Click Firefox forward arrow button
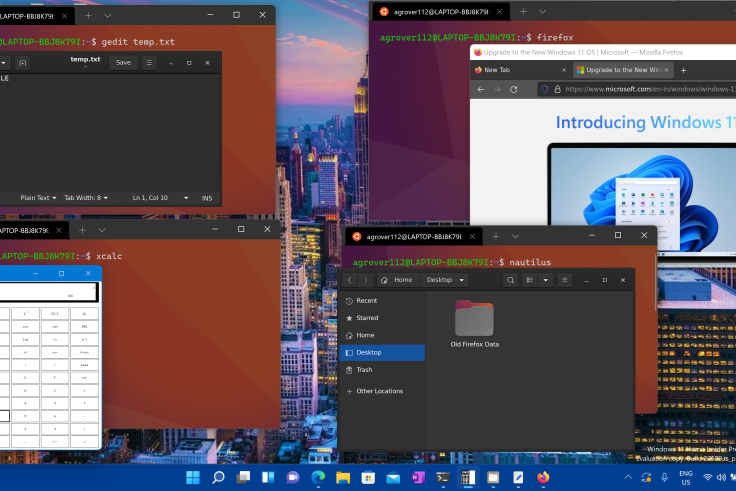 tap(497, 89)
